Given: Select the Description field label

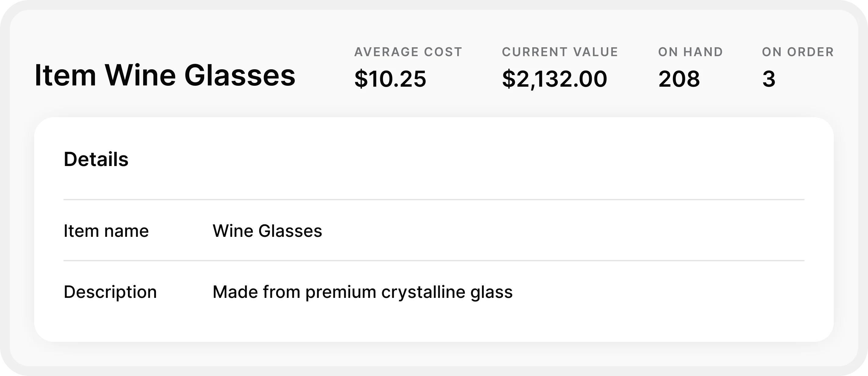Looking at the screenshot, I should (110, 292).
